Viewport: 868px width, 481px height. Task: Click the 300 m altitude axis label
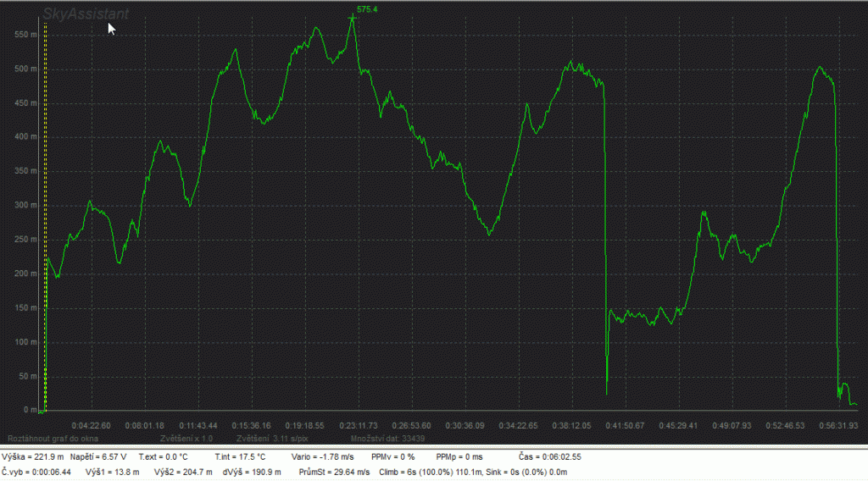26,206
